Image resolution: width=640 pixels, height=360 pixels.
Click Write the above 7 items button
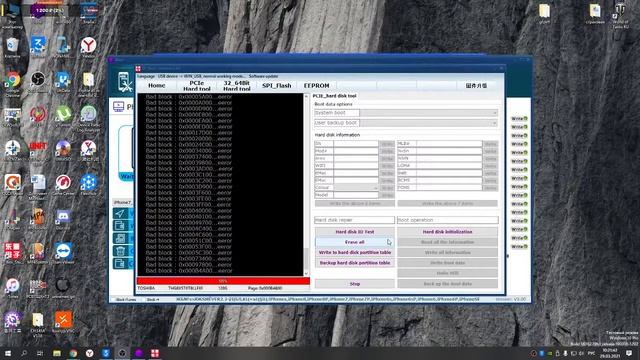[447, 203]
